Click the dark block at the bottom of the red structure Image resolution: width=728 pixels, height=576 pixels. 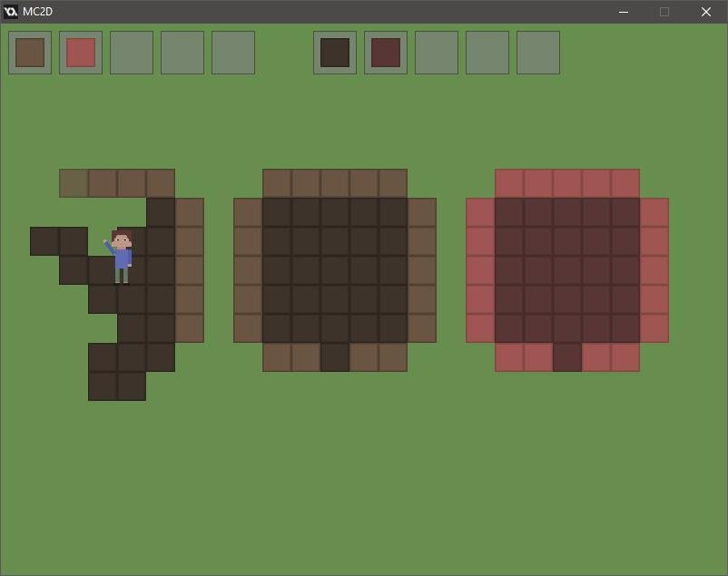(x=566, y=356)
